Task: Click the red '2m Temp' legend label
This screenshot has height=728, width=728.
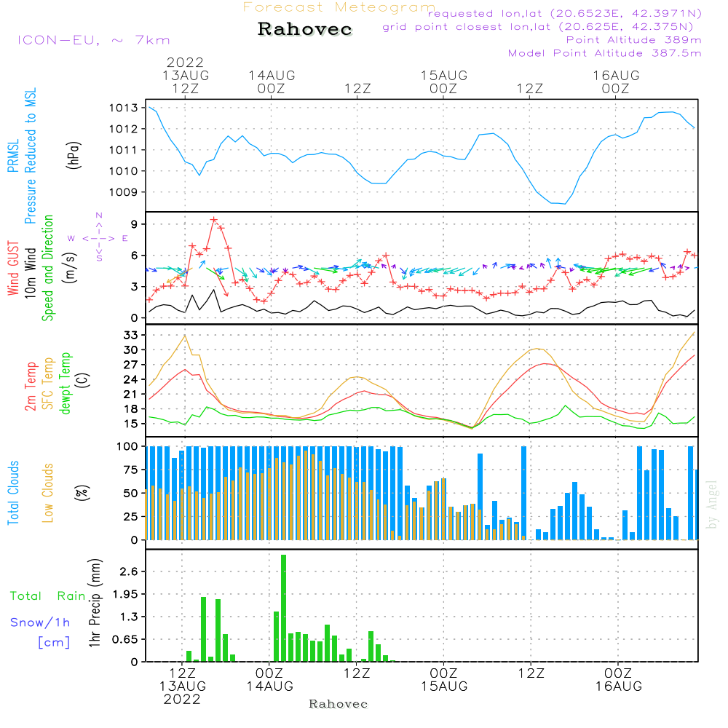Action: tap(30, 387)
